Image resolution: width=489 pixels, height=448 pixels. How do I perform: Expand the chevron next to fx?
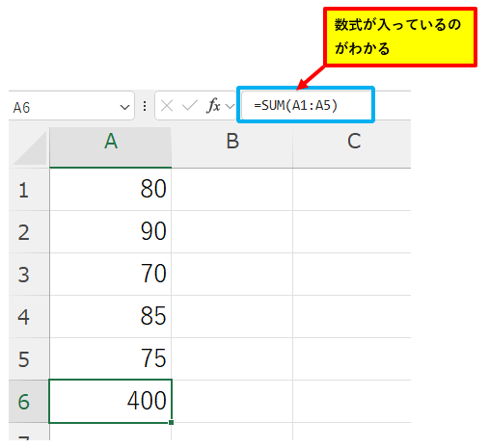click(x=231, y=106)
